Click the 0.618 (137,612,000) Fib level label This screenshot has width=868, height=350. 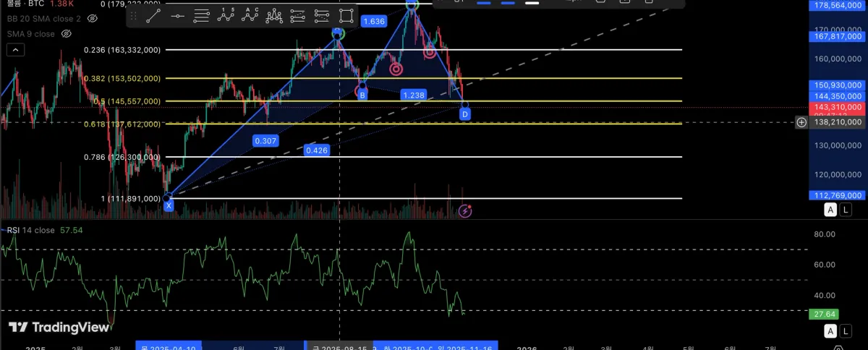(122, 124)
